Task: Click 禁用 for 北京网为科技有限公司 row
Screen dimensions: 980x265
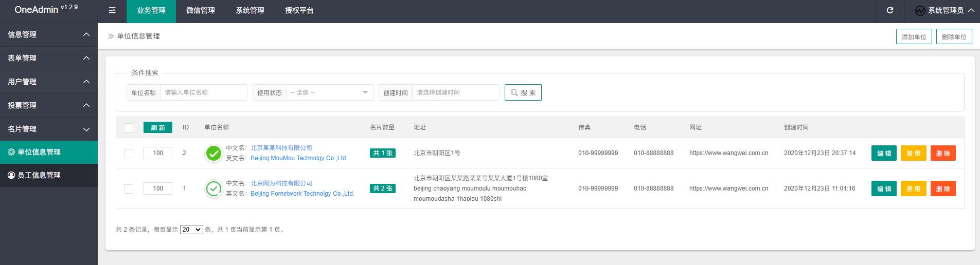Action: coord(914,188)
